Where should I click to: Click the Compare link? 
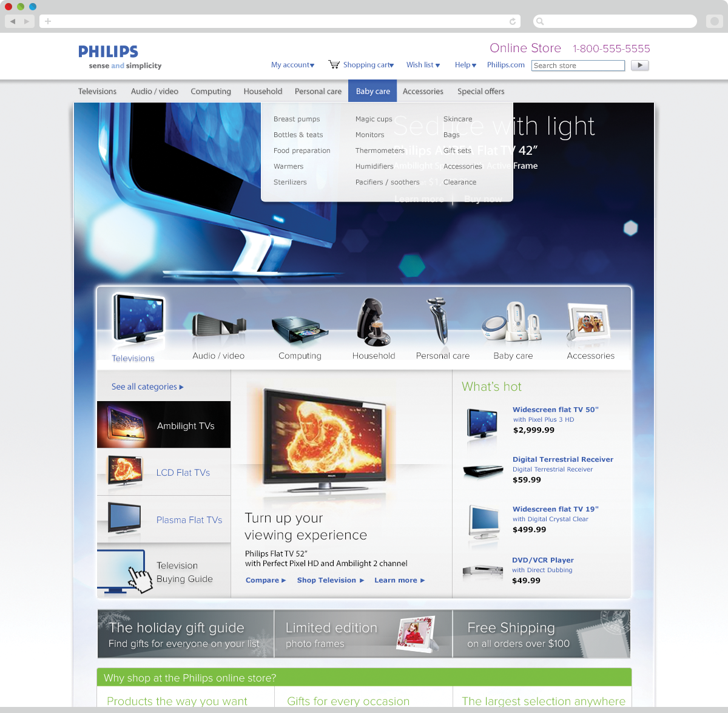266,580
